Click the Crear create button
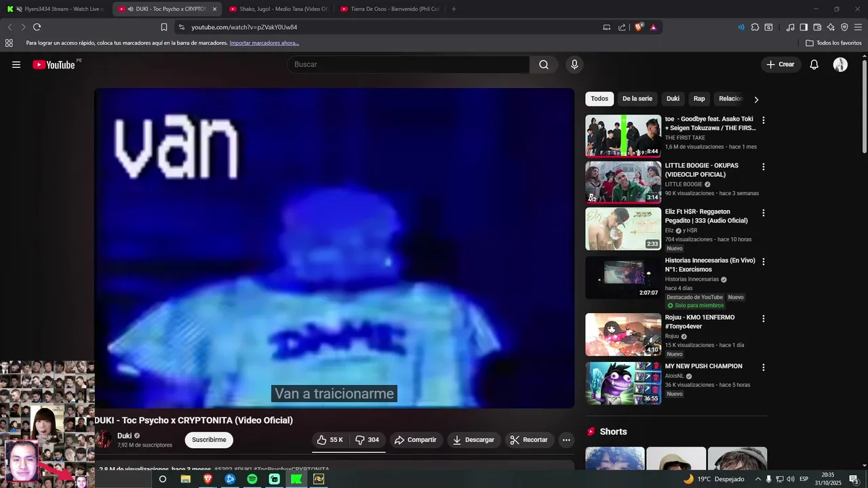868x488 pixels. click(x=781, y=64)
